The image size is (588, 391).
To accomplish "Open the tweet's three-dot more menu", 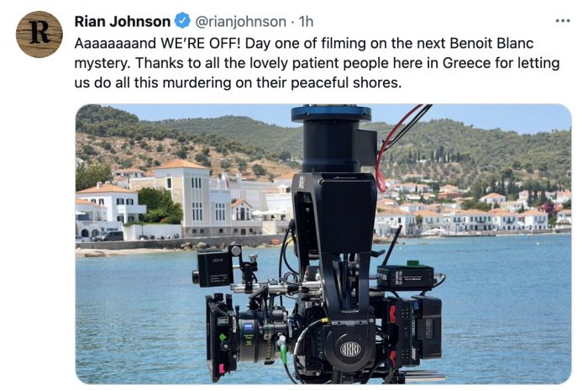I will pyautogui.click(x=563, y=21).
